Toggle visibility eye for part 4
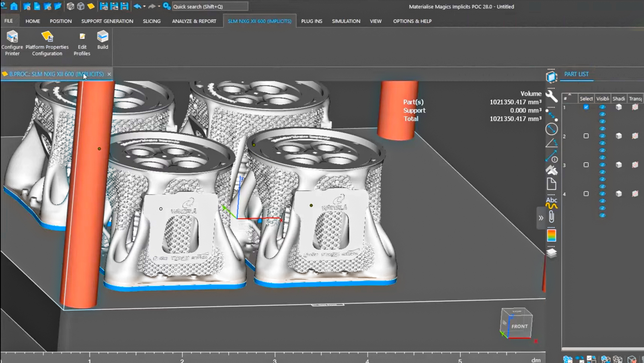The width and height of the screenshot is (644, 363). [x=602, y=194]
